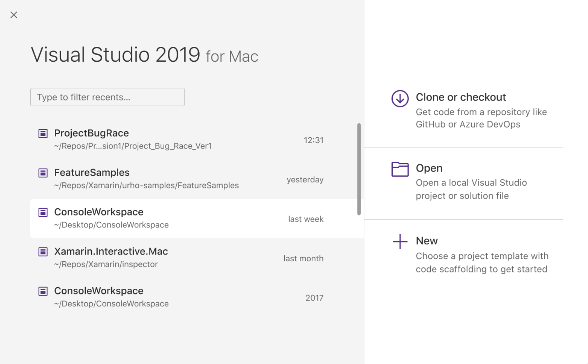Click 'Open a local Visual Studio' description

click(471, 189)
